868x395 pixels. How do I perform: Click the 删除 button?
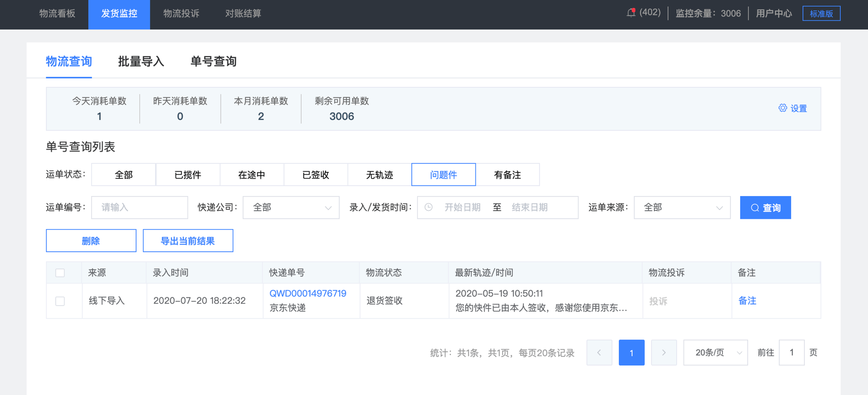coord(91,241)
